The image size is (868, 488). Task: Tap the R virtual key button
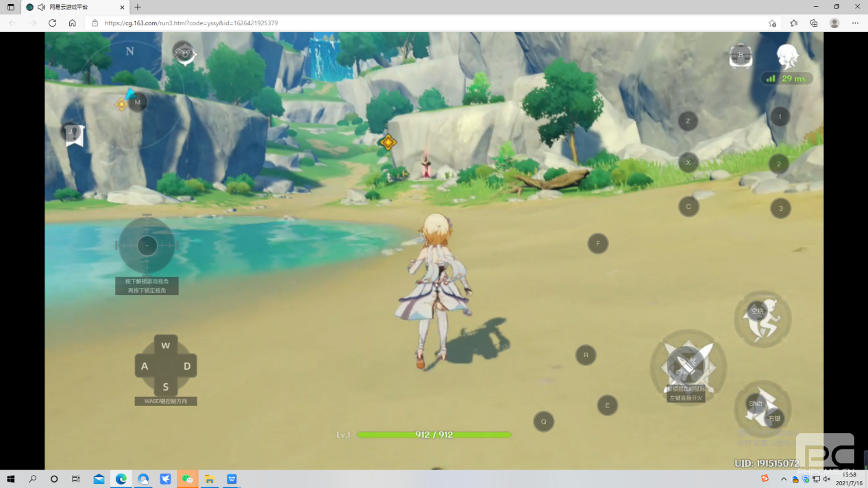coord(586,355)
